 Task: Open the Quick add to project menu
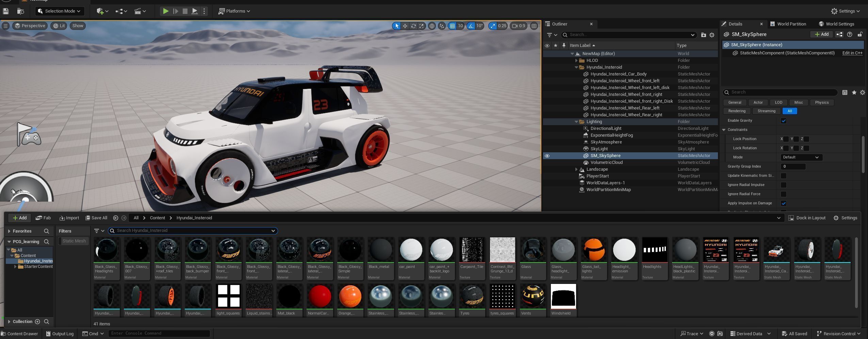[102, 11]
